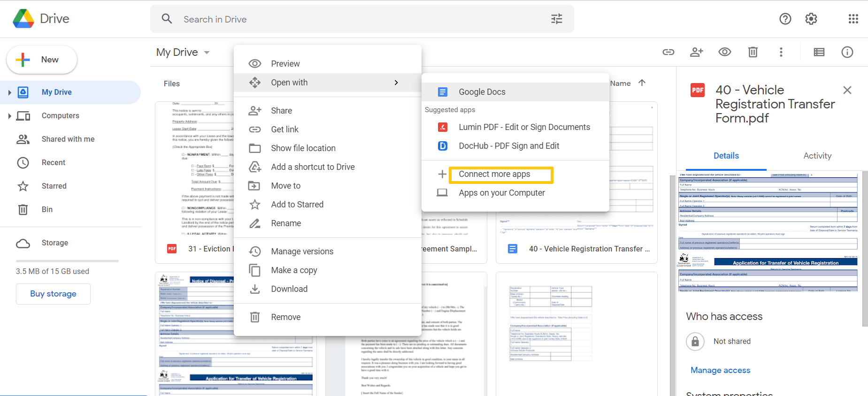Screen dimensions: 868x396
Task: Select Share in the context menu
Action: click(328, 111)
